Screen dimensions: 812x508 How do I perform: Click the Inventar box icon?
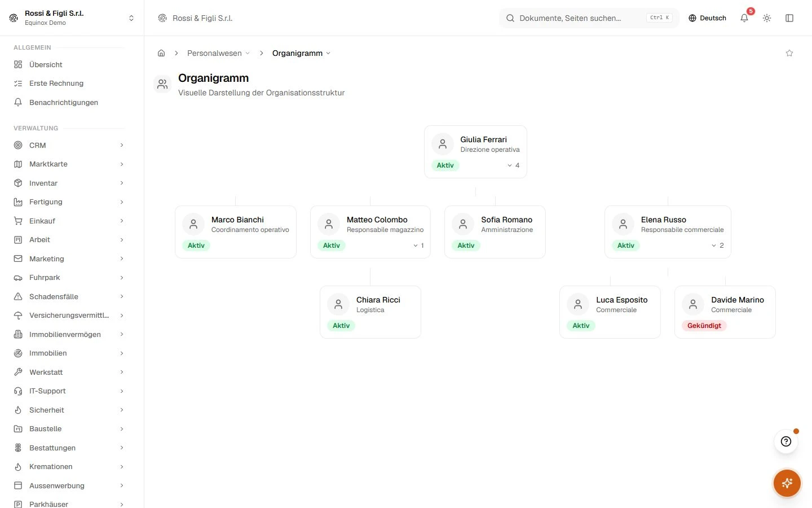pos(18,183)
